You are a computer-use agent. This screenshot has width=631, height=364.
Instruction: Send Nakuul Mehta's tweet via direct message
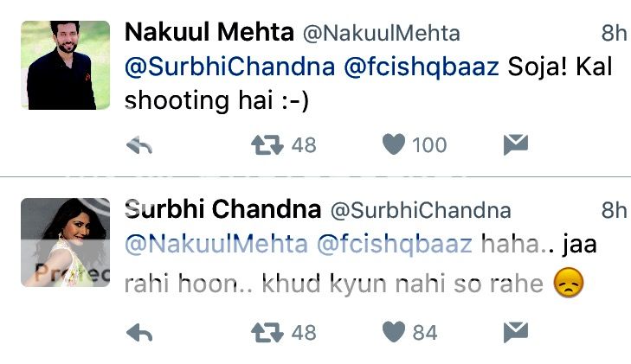[515, 145]
